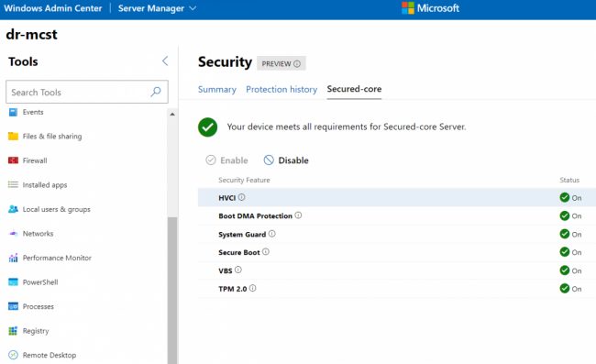Image resolution: width=596 pixels, height=364 pixels.
Task: Open Events in the tools list
Action: pos(33,112)
